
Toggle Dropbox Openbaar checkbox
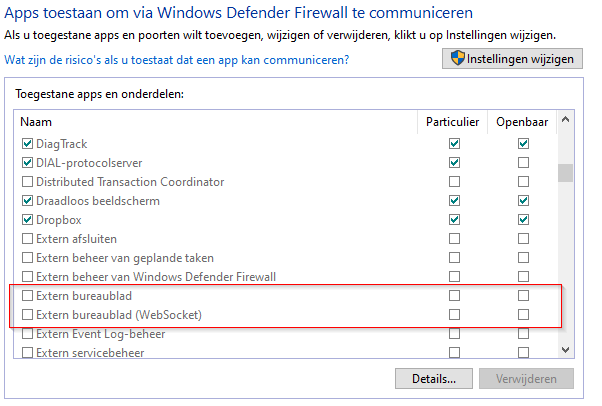pos(523,220)
